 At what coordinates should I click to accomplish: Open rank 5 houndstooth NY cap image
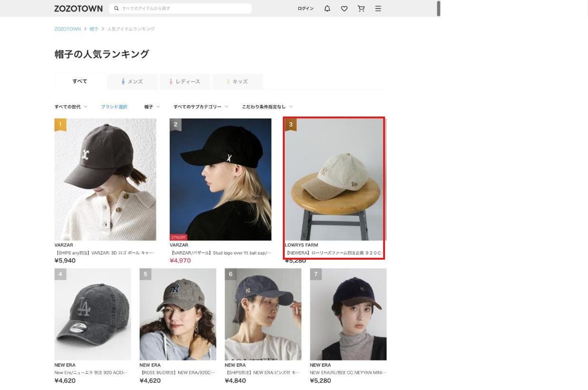tap(178, 314)
